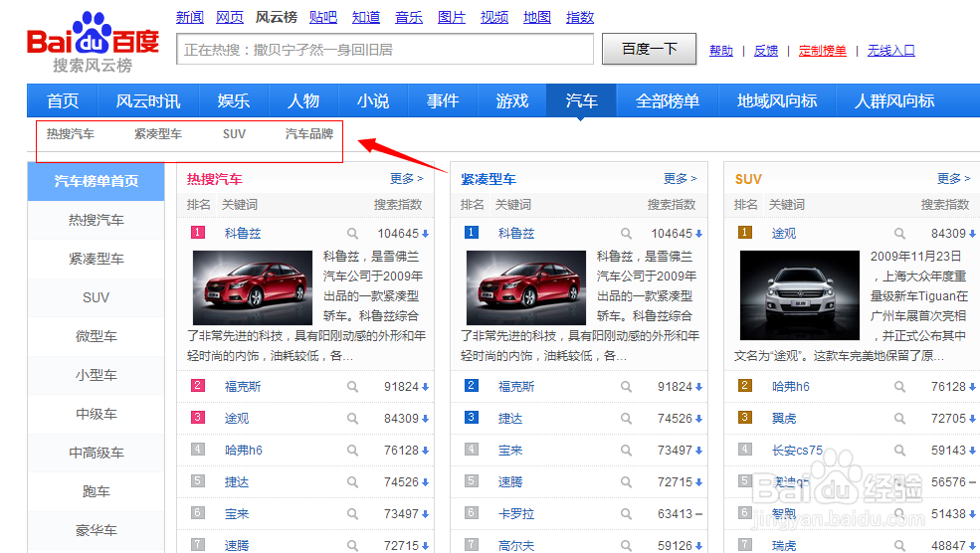Open 汽车榜单首页 in left sidebar
Viewport: 980px width, 553px height.
click(96, 181)
